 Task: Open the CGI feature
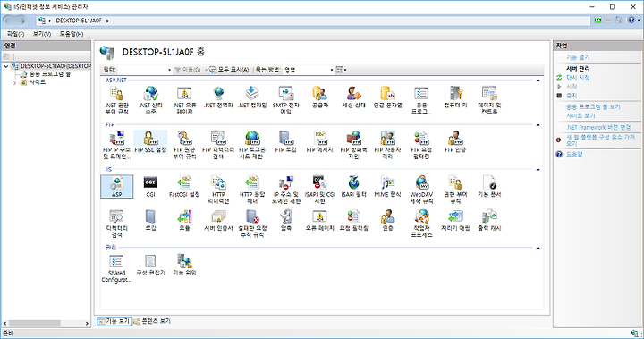pyautogui.click(x=150, y=187)
